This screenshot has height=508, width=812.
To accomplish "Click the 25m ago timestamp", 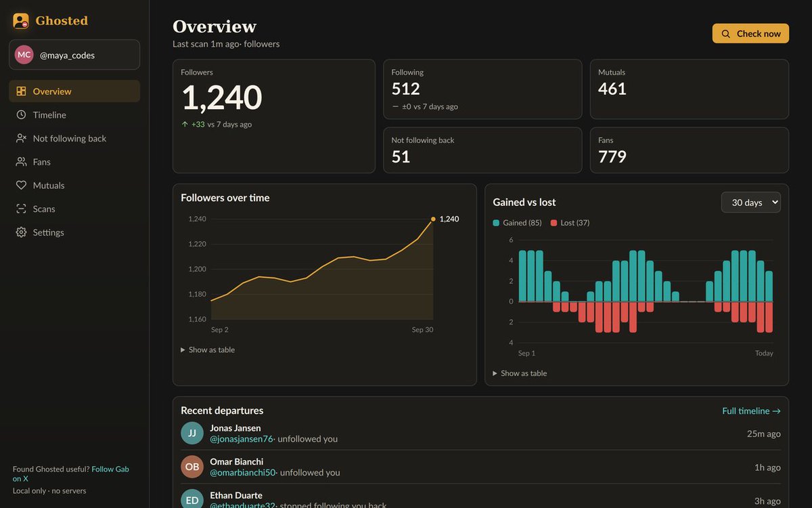I will [x=764, y=433].
